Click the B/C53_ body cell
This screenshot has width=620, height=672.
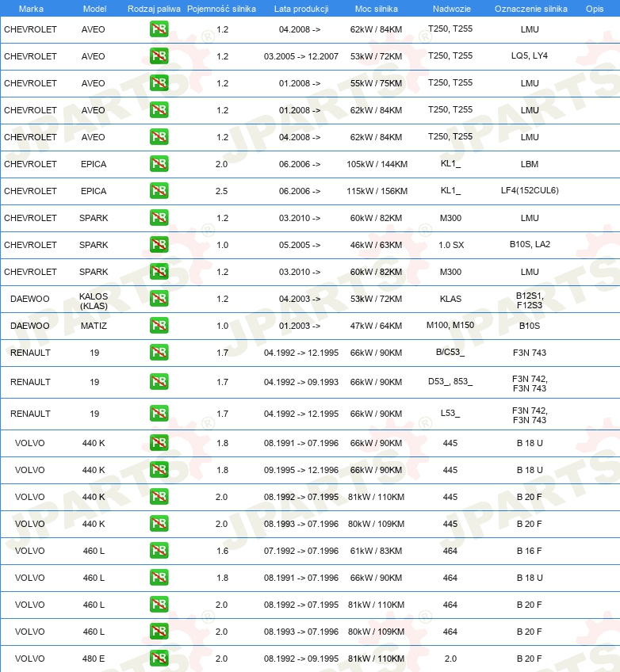click(x=450, y=352)
